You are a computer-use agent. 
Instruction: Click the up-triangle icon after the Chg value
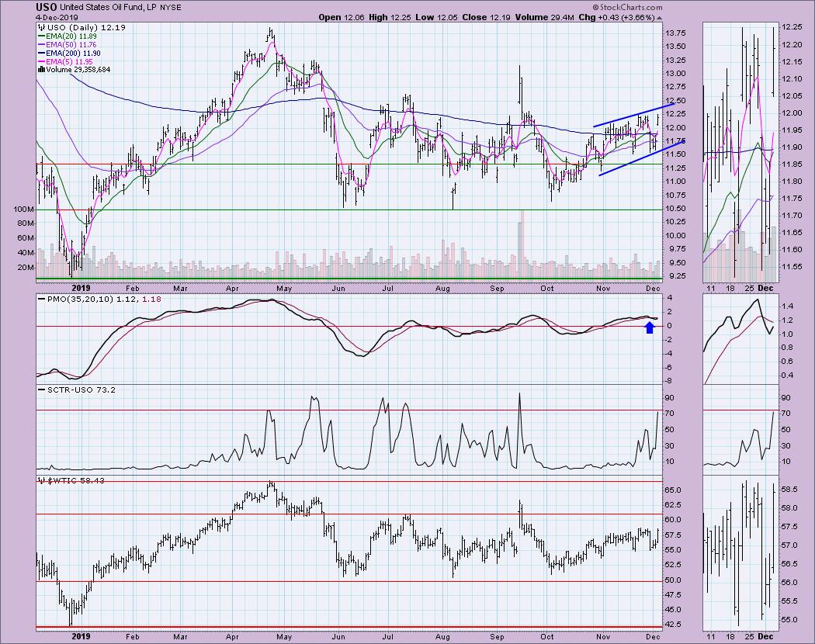(660, 18)
